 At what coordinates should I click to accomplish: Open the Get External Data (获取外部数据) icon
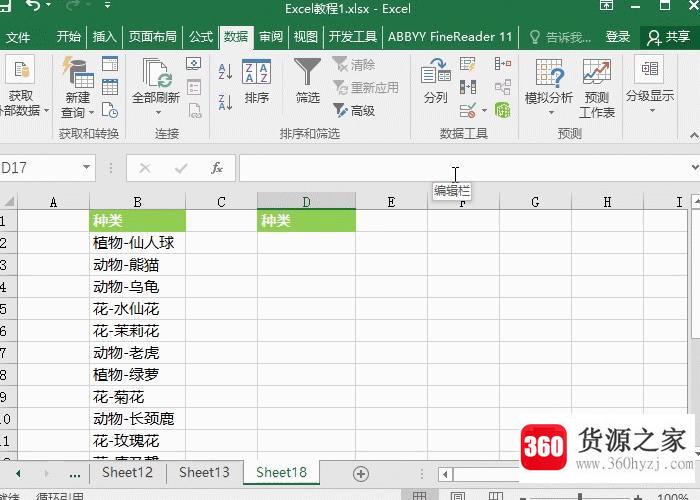[x=21, y=71]
